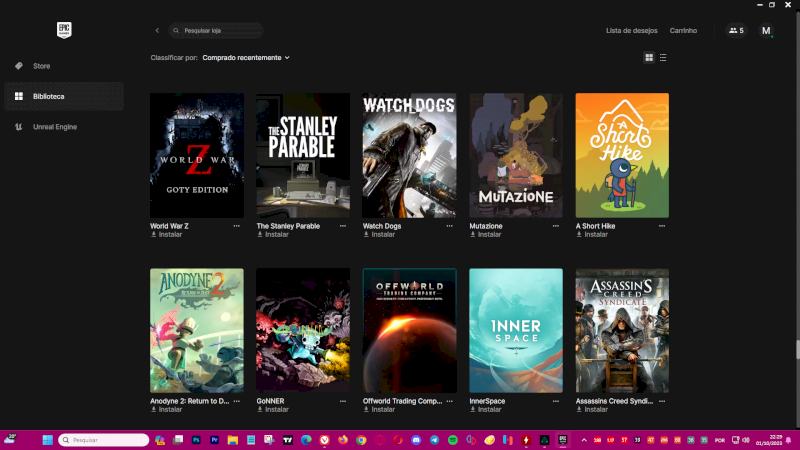Install GoNNER
Image resolution: width=800 pixels, height=450 pixels.
point(273,410)
